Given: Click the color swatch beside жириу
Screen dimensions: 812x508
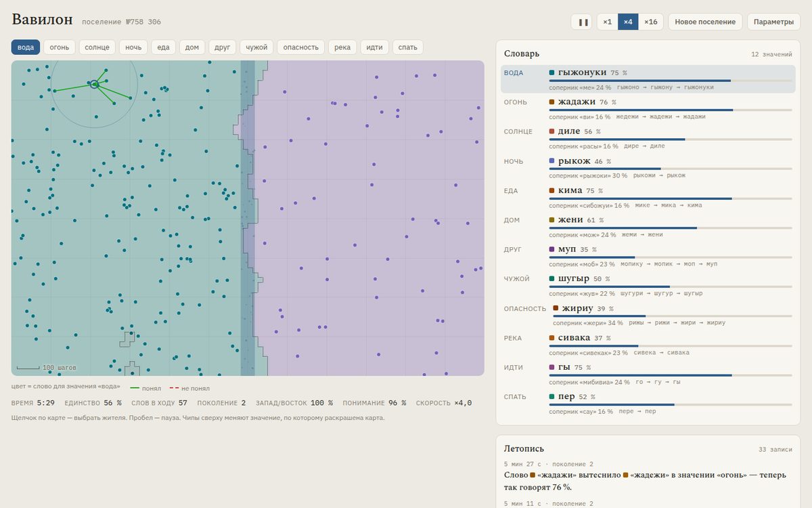Looking at the screenshot, I should click(x=556, y=308).
